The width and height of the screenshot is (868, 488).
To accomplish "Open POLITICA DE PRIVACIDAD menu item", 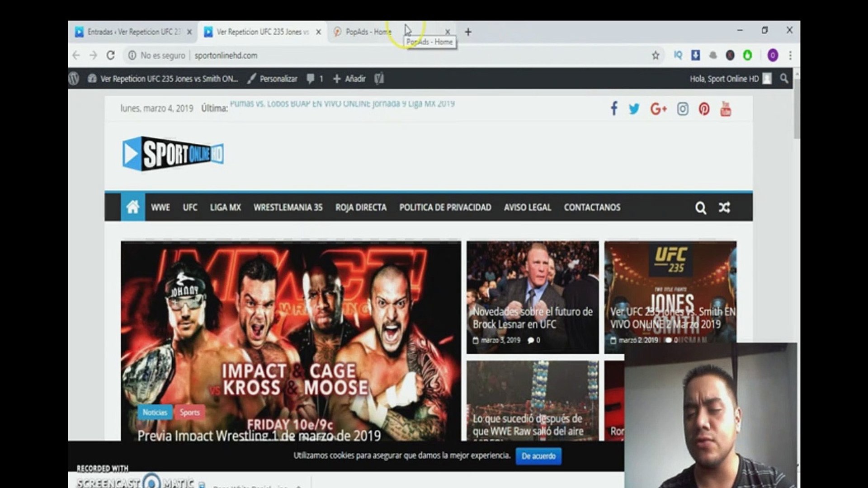I will (445, 207).
